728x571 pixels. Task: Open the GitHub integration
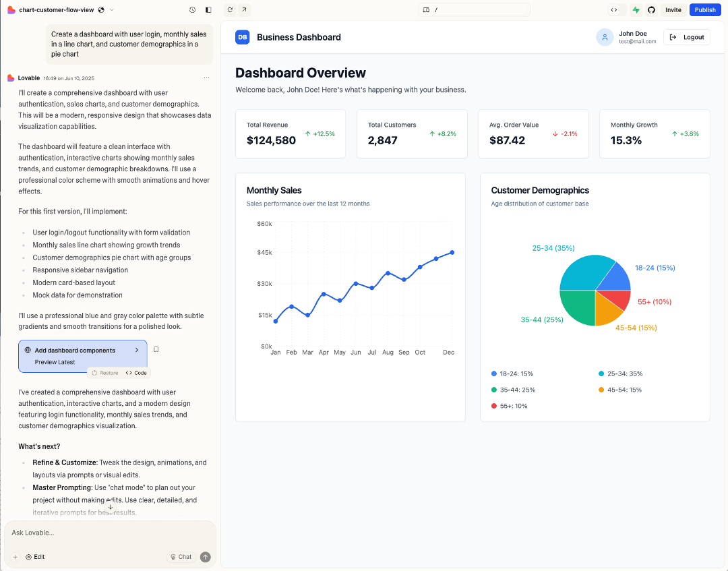(x=651, y=10)
